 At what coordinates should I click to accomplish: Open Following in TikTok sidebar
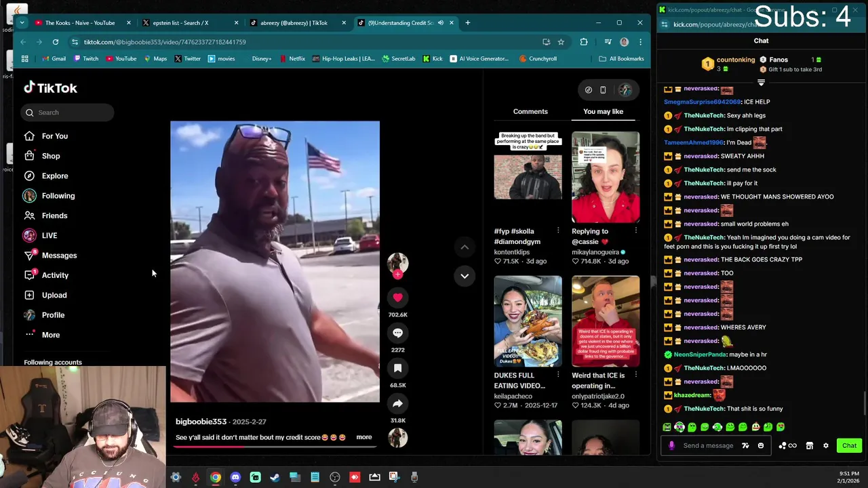coord(58,196)
